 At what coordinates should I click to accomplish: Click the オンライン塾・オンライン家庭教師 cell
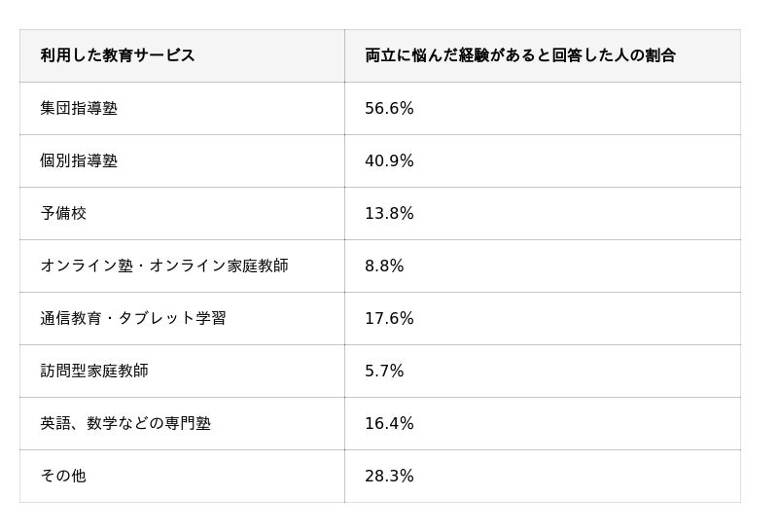pyautogui.click(x=164, y=266)
